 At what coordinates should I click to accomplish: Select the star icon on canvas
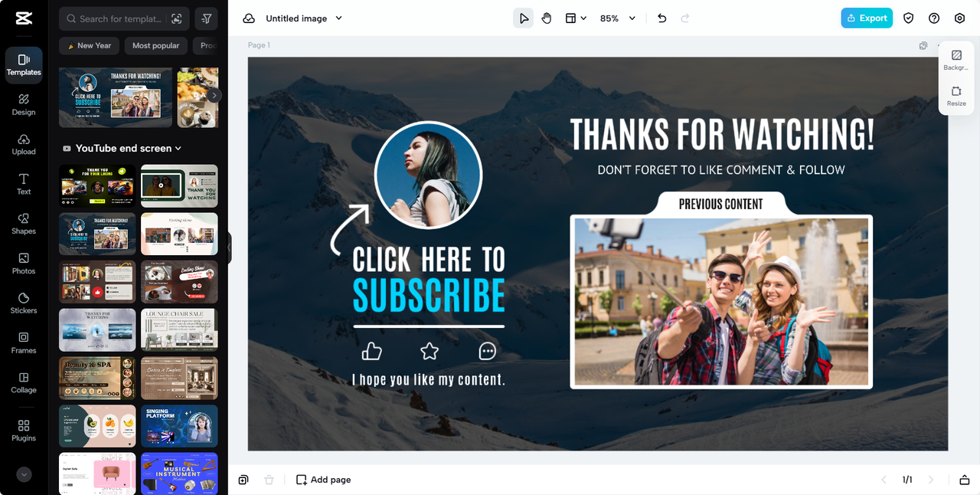click(430, 351)
